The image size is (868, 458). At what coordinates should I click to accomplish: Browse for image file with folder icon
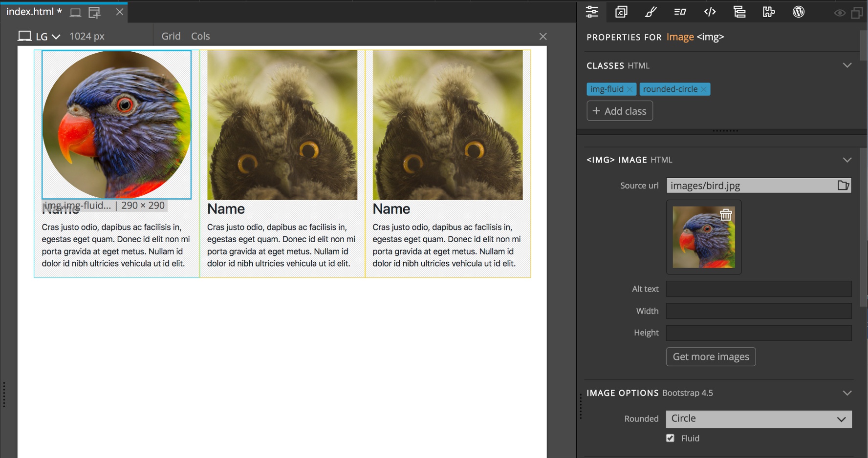(844, 186)
